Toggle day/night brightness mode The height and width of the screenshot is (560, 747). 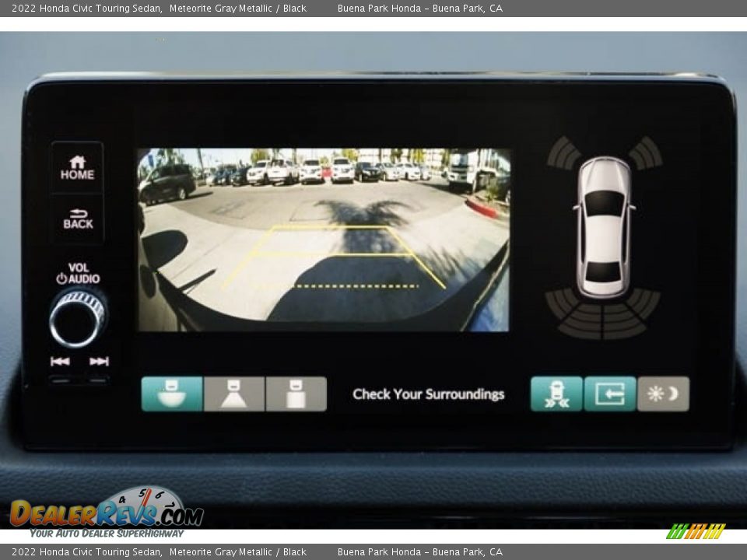tap(663, 394)
